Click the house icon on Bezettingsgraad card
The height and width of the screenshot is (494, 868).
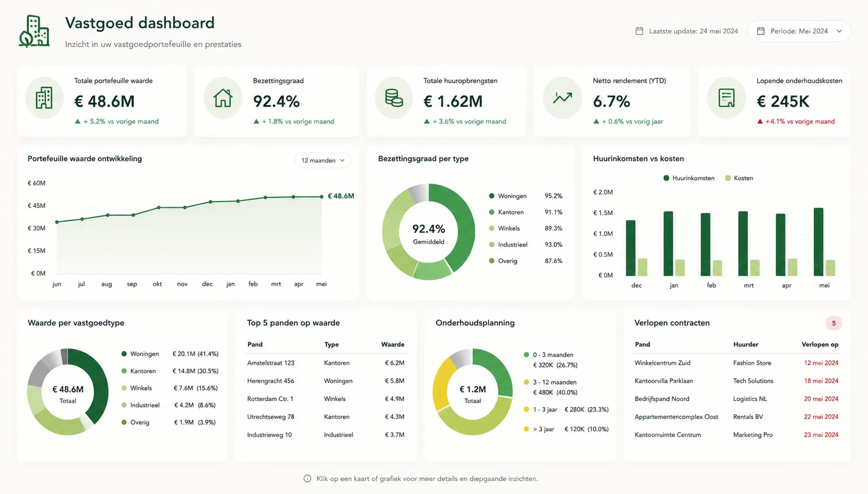click(223, 98)
